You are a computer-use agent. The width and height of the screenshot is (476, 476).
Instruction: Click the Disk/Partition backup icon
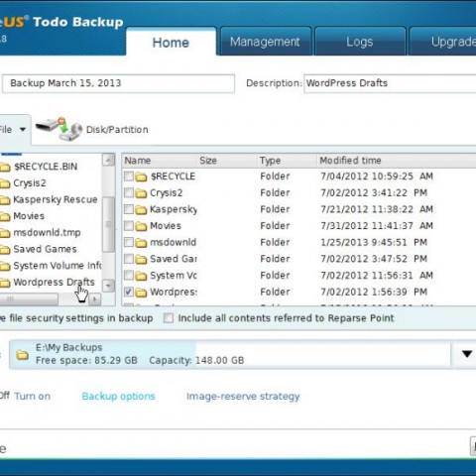[59, 128]
